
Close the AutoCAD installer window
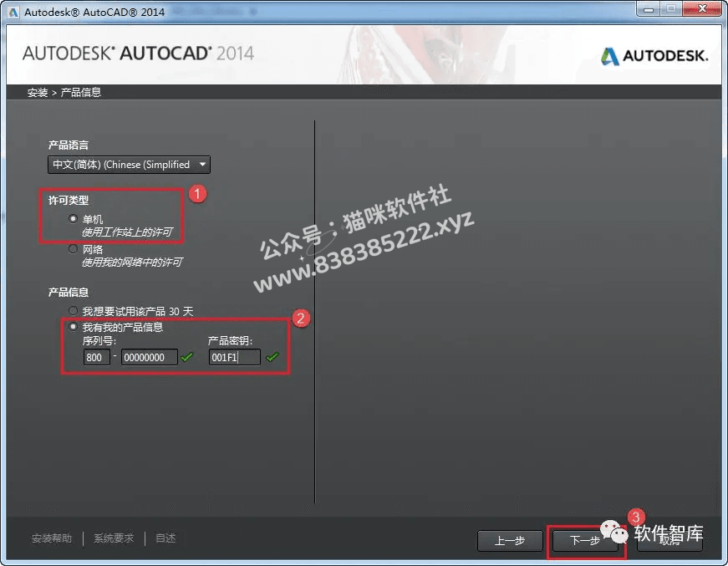pyautogui.click(x=702, y=9)
